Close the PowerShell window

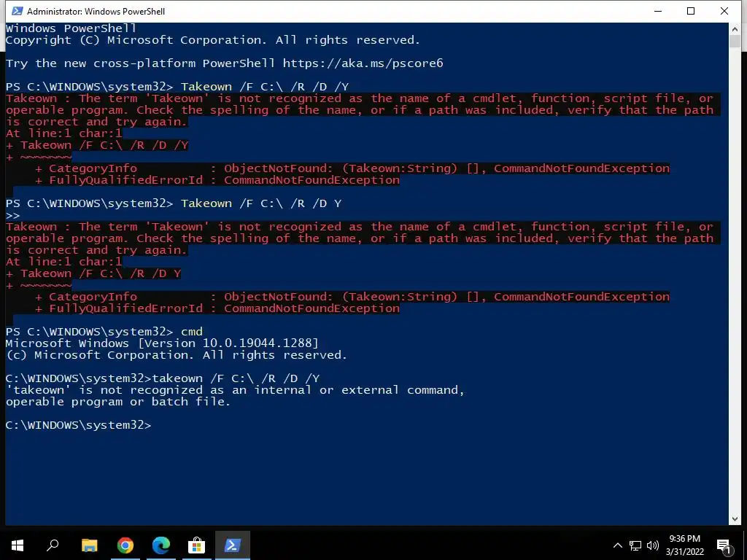pyautogui.click(x=724, y=11)
